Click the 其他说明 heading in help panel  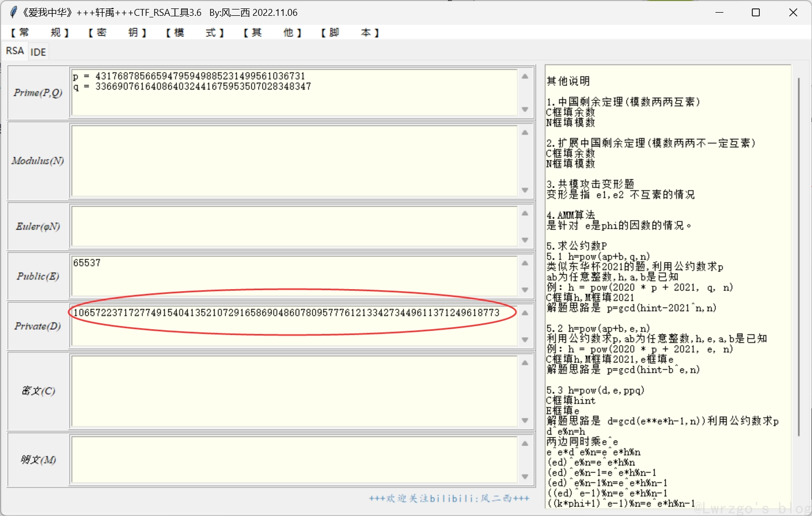coord(568,81)
